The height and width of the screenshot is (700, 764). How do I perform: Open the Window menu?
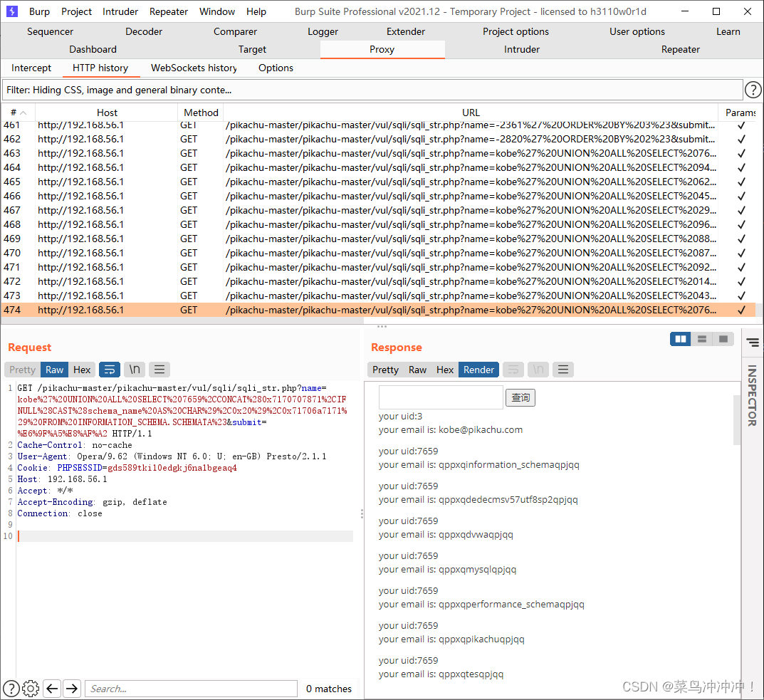(217, 11)
